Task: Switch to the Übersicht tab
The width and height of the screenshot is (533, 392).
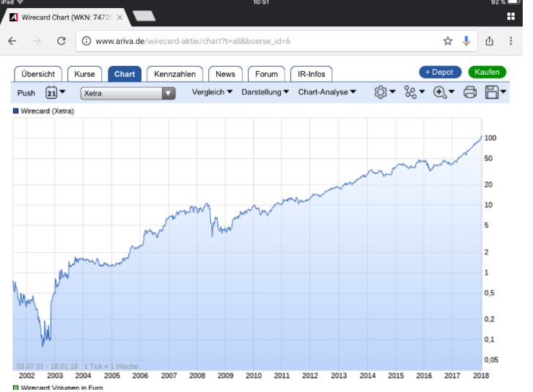Action: (x=37, y=74)
